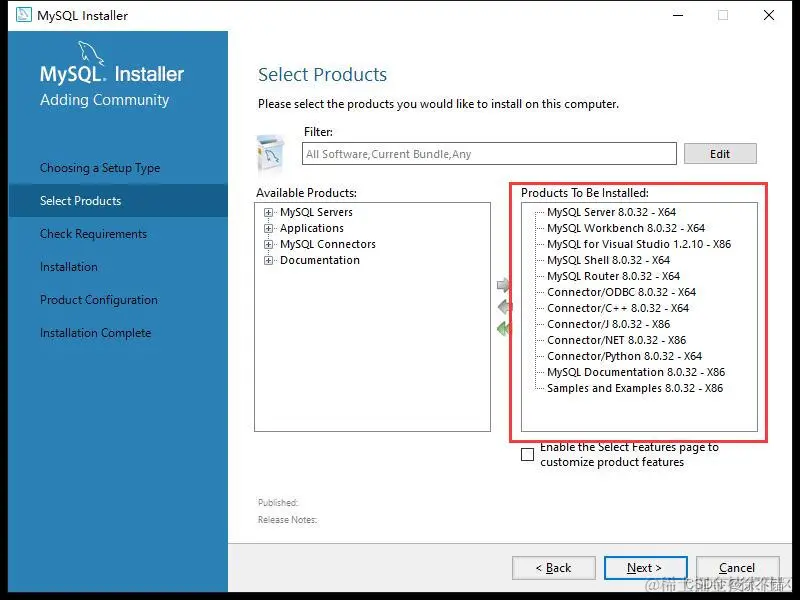Select MySQL Router 8.0.32 - X64

(613, 276)
